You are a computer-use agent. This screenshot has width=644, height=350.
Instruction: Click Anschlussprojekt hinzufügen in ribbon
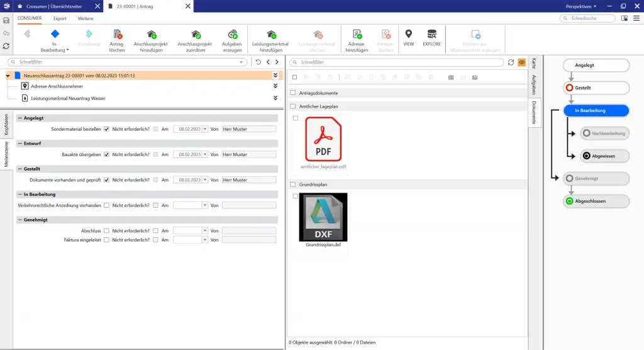[x=152, y=35]
